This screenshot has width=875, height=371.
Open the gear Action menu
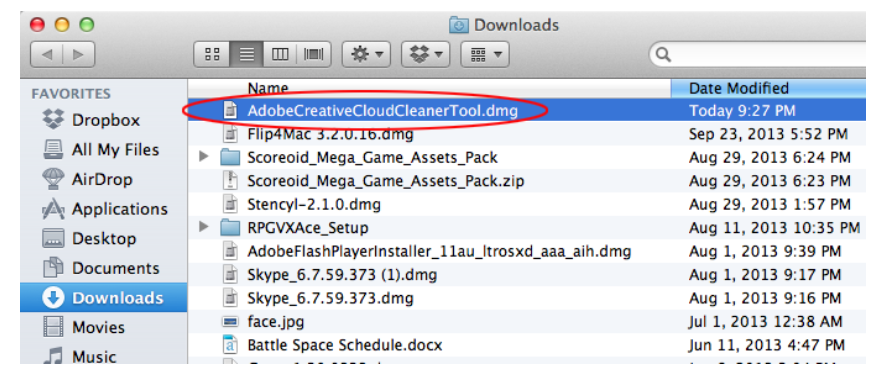(366, 55)
